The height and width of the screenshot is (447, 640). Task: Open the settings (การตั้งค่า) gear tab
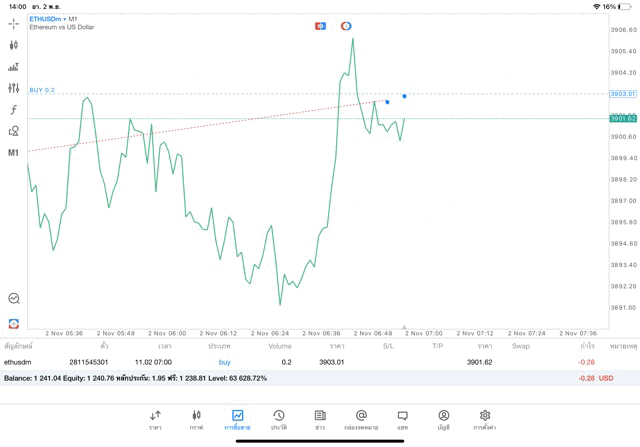[x=485, y=418]
